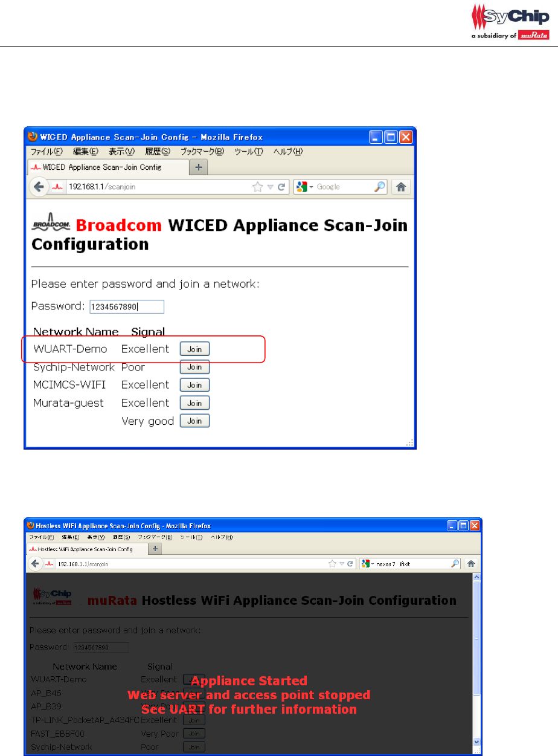Join the MCIMCS-WIFI network
Viewport: 558px width, 756px height.
pos(194,385)
